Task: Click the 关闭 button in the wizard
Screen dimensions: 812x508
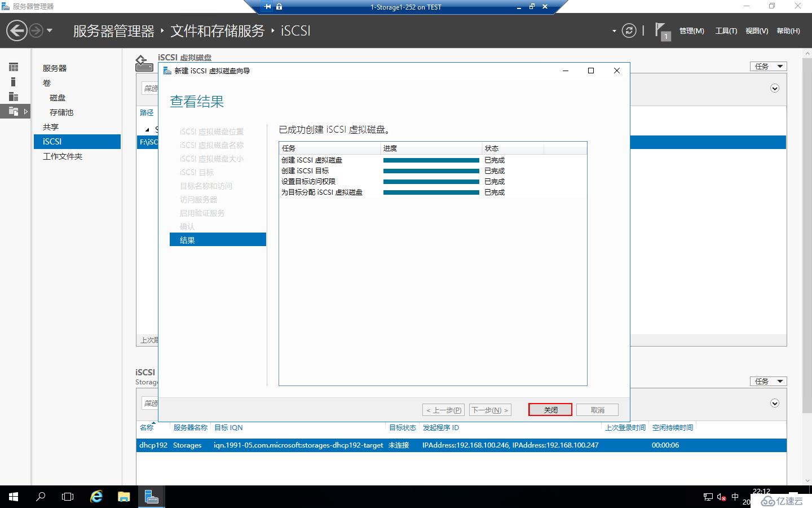Action: [x=550, y=410]
